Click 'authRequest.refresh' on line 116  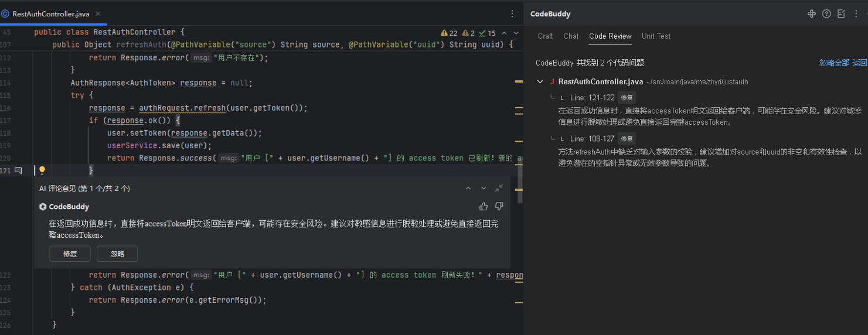[182, 108]
